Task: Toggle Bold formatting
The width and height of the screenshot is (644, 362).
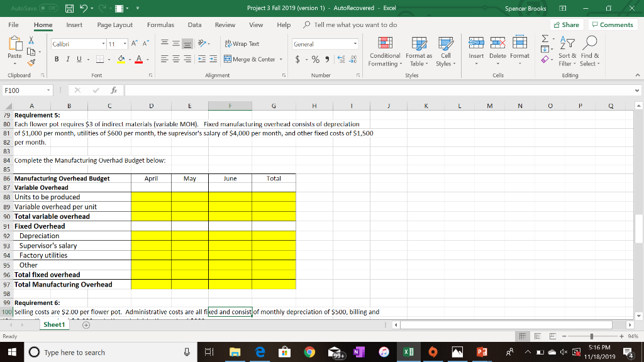Action: [57, 59]
